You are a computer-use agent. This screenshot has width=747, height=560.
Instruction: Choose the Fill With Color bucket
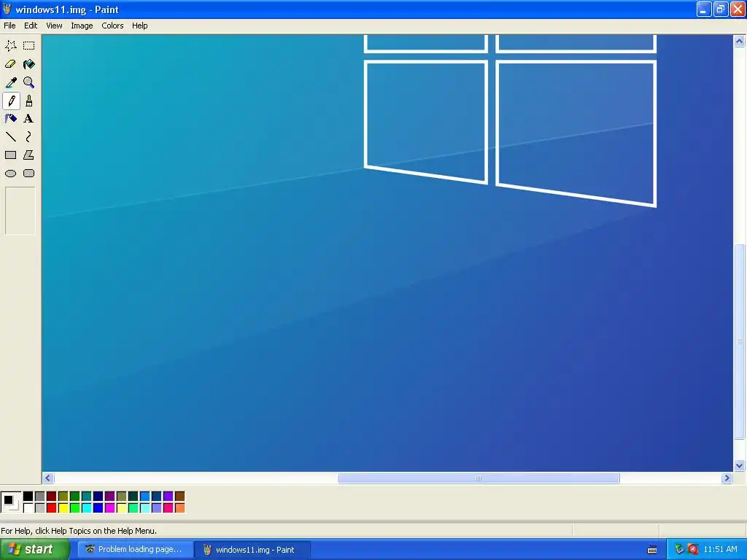(28, 64)
